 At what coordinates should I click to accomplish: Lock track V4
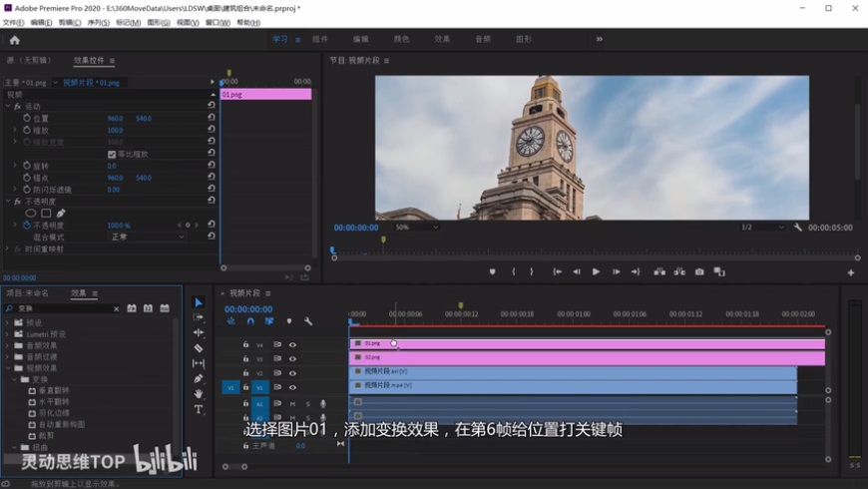click(x=245, y=344)
